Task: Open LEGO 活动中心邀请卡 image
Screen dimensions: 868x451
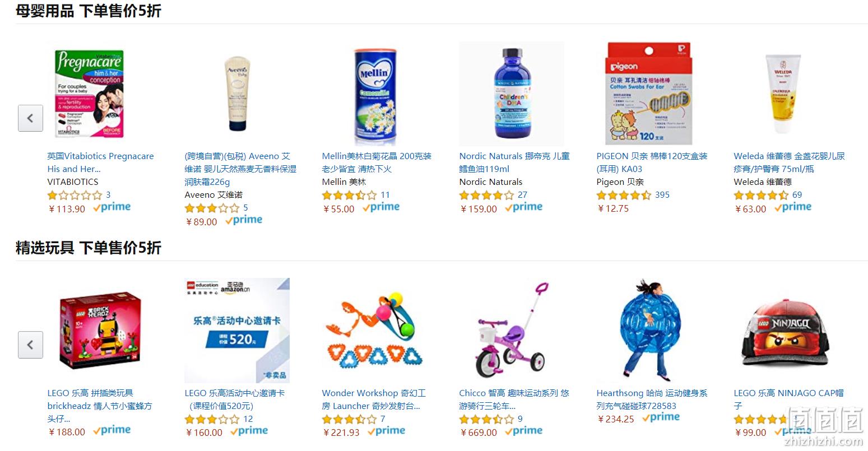Action: pos(237,331)
